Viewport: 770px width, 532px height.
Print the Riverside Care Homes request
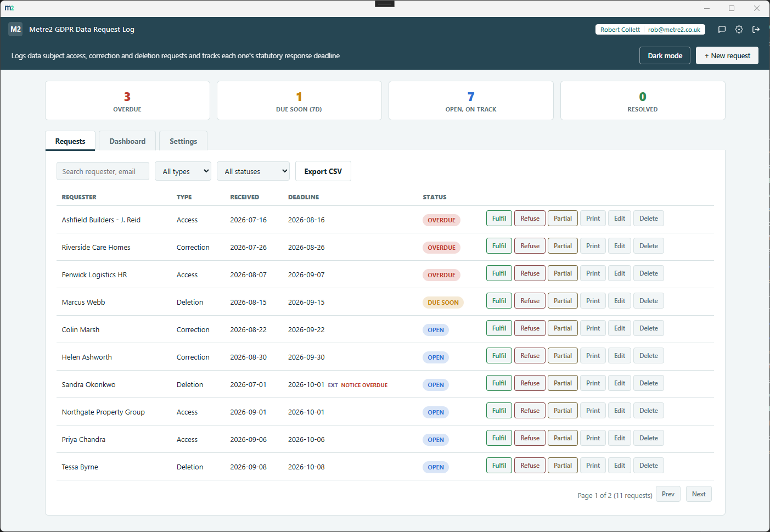click(x=593, y=246)
